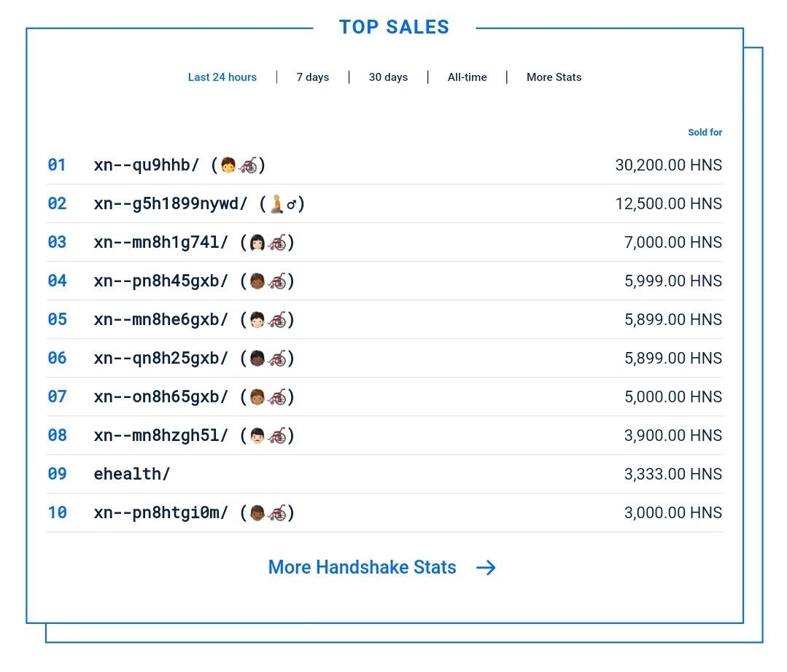Click the man emoji in the xn--mn8hzgh5l/ row

pyautogui.click(x=257, y=436)
